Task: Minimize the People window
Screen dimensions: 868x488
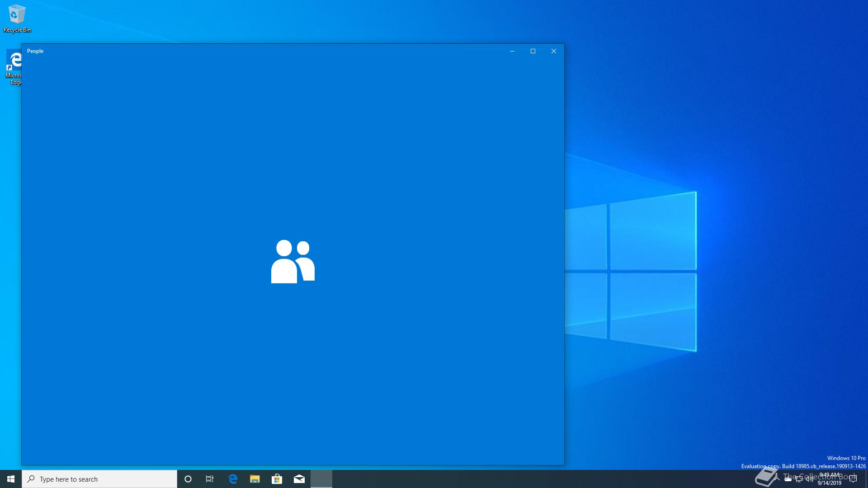Action: [x=512, y=51]
